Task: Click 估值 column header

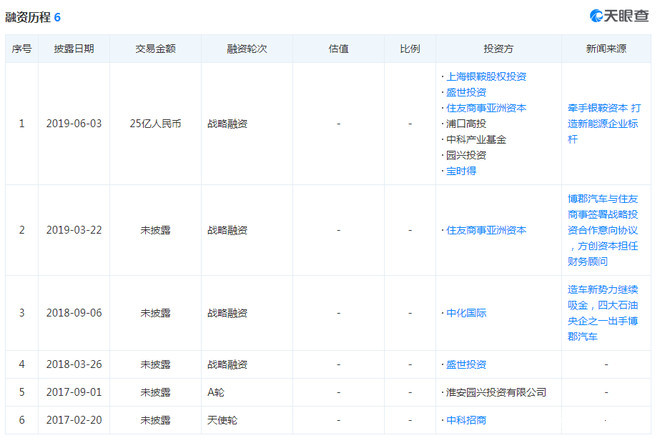Action: (x=338, y=49)
